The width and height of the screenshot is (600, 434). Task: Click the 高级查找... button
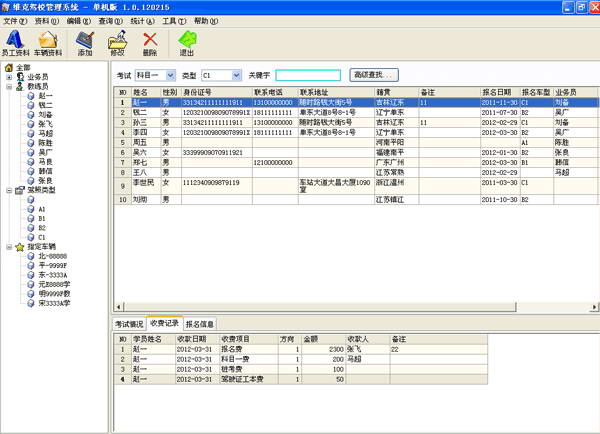click(x=374, y=75)
